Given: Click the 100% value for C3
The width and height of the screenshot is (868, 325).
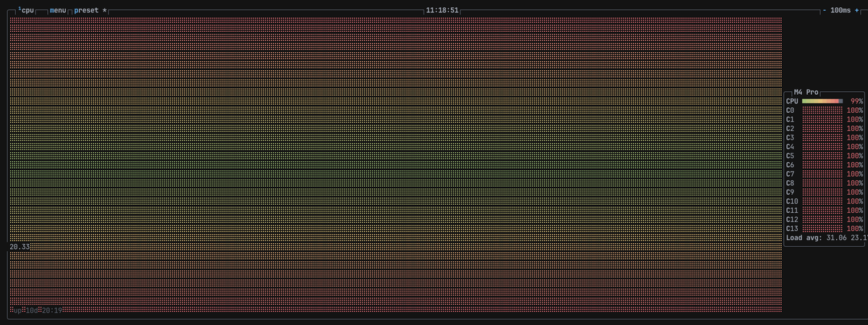Looking at the screenshot, I should tap(855, 138).
